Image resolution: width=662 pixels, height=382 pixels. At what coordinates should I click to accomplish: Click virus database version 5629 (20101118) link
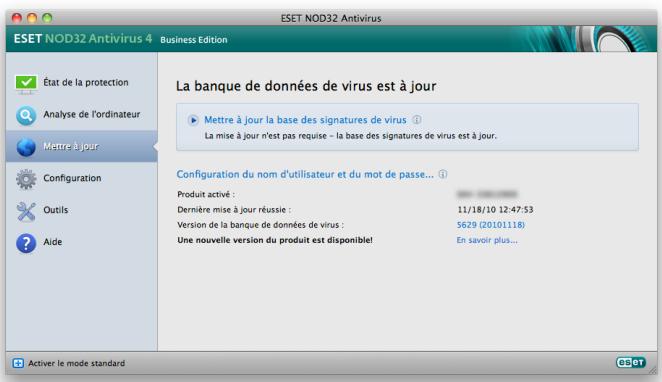click(491, 225)
